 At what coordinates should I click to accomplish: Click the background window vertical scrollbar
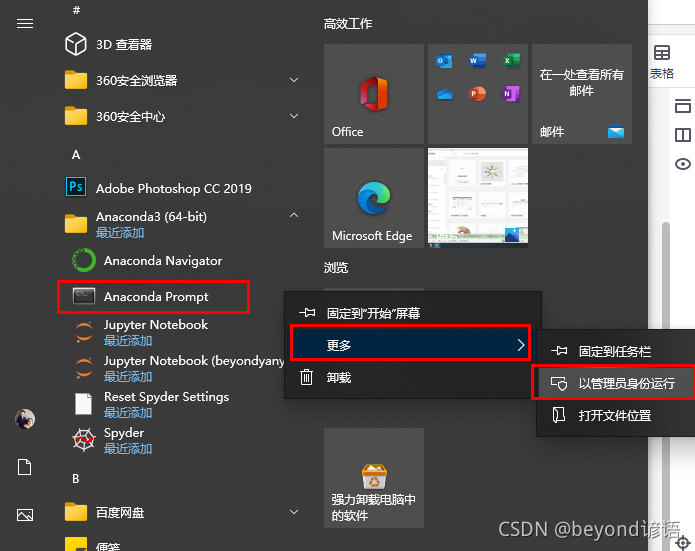(x=665, y=275)
